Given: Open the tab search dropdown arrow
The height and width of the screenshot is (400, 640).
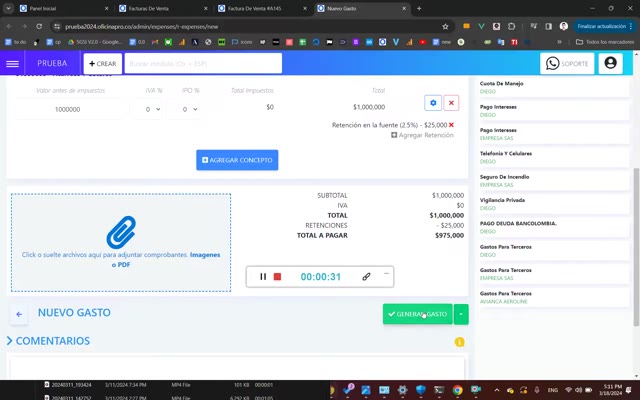Looking at the screenshot, I should pyautogui.click(x=8, y=8).
